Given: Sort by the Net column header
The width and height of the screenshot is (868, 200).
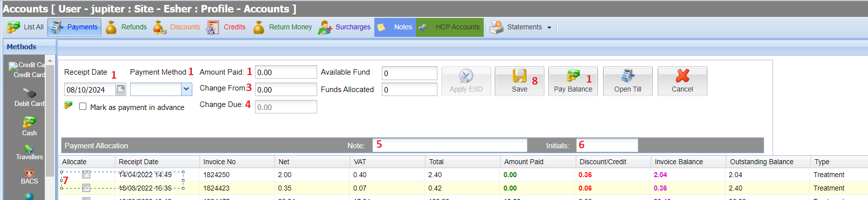Looking at the screenshot, I should (312, 162).
